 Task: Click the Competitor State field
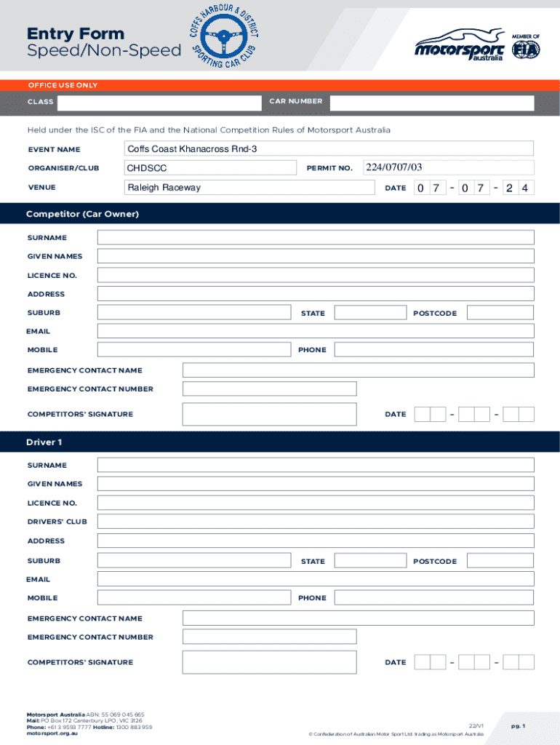(x=369, y=313)
